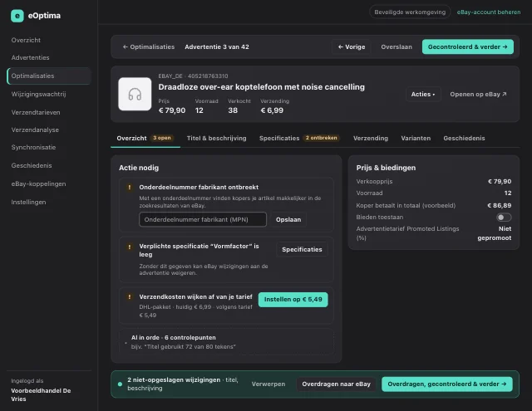Select Optimalisaties in the sidebar
Viewport: 532px width, 411px height.
click(49, 76)
